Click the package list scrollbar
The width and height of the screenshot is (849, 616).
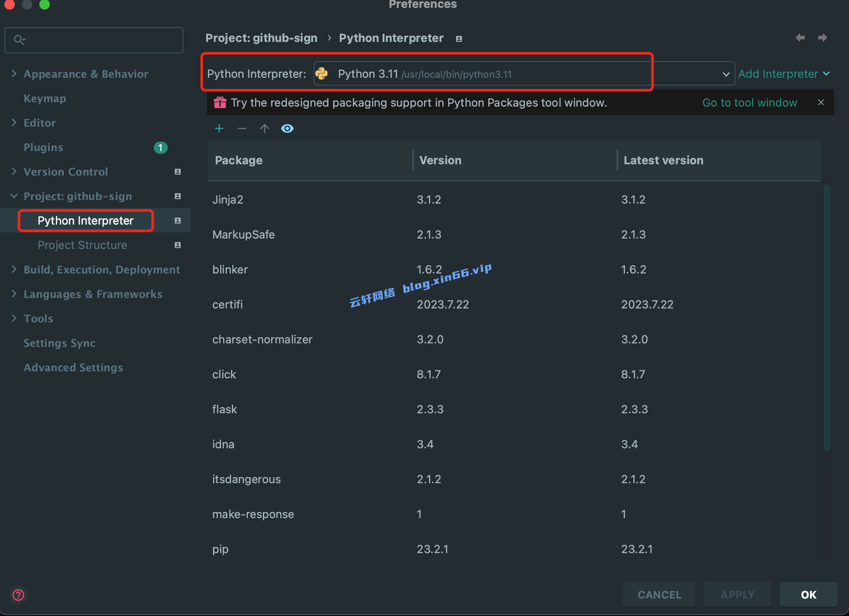(827, 318)
